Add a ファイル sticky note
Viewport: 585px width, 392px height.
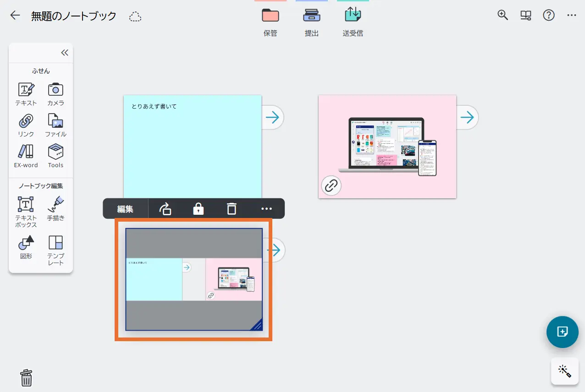tap(55, 125)
